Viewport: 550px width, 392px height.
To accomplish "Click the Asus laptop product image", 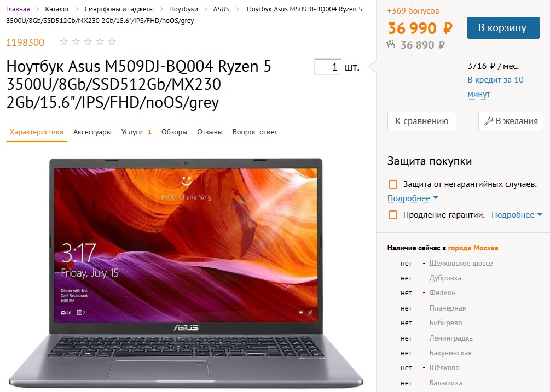I will coord(186,273).
